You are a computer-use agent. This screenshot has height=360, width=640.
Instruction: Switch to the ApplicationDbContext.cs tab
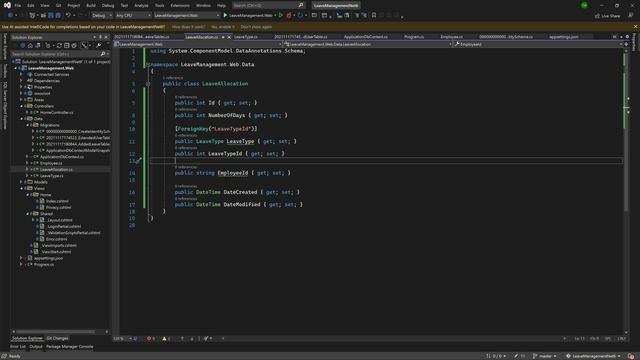tap(366, 37)
